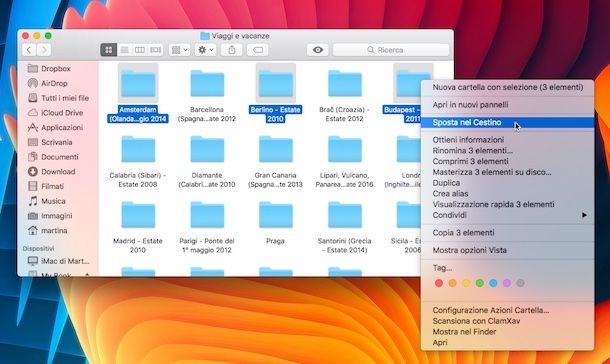Open Scrivania in the sidebar
610x364 pixels.
50,142
